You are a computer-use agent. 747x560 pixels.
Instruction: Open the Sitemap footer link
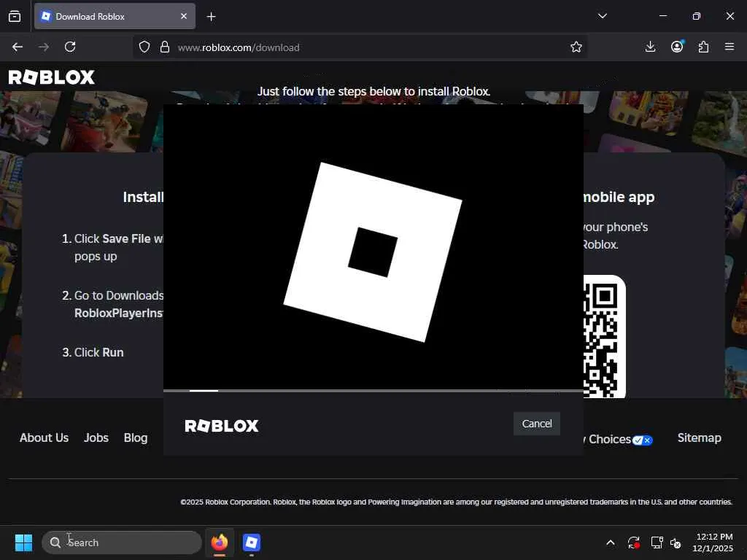(699, 437)
